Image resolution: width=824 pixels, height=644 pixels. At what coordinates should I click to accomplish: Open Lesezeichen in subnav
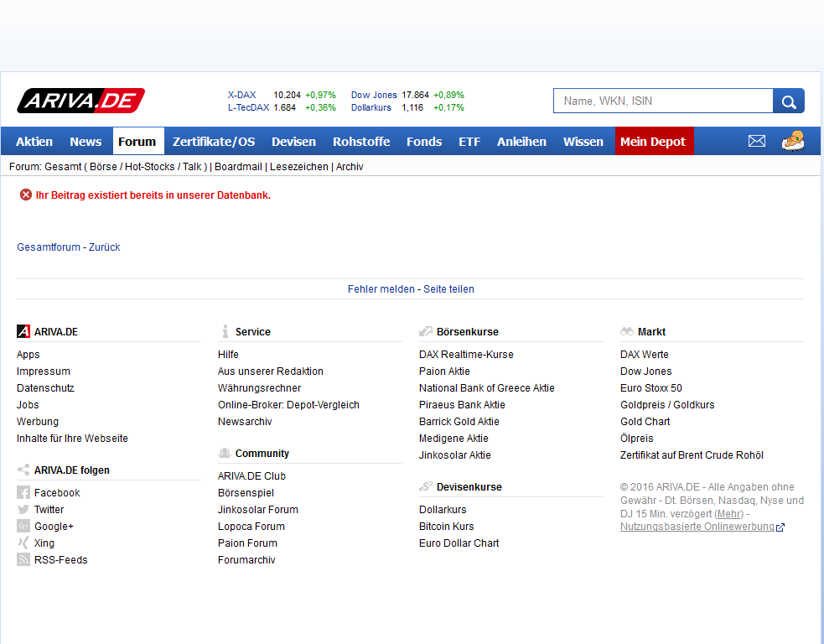[299, 167]
